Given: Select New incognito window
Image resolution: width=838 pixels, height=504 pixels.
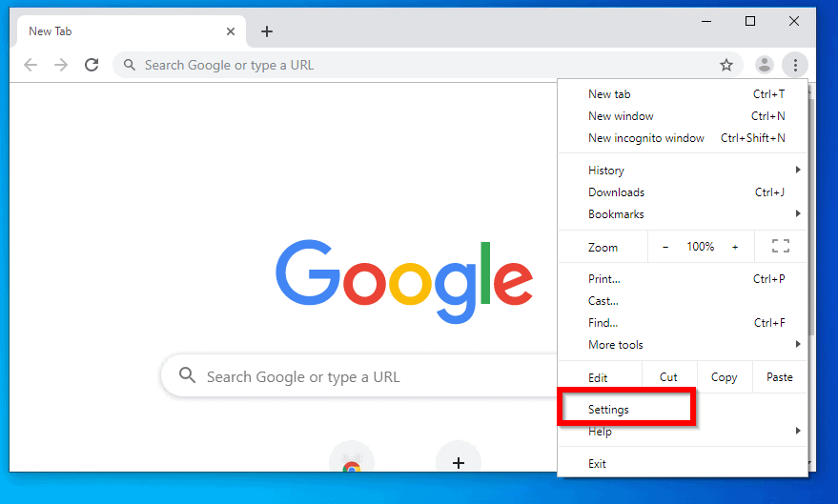Looking at the screenshot, I should point(646,138).
